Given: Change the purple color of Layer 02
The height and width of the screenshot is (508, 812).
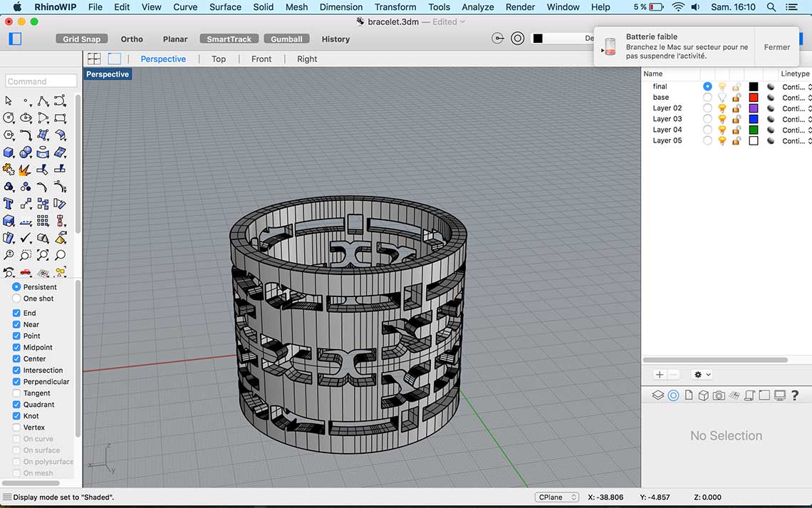Looking at the screenshot, I should (x=754, y=108).
